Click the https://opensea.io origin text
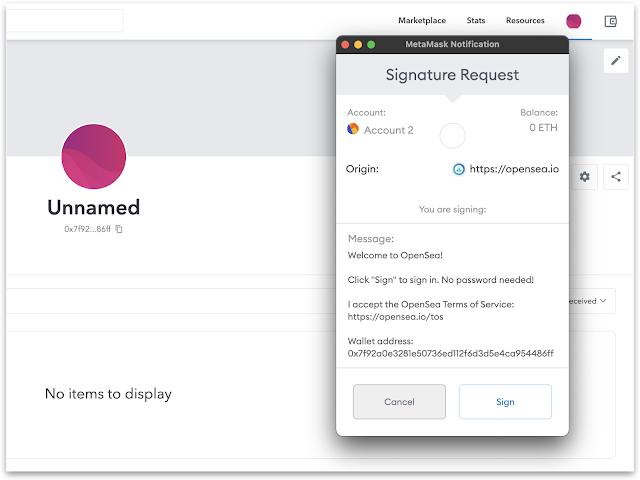This screenshot has width=640, height=480. (514, 169)
